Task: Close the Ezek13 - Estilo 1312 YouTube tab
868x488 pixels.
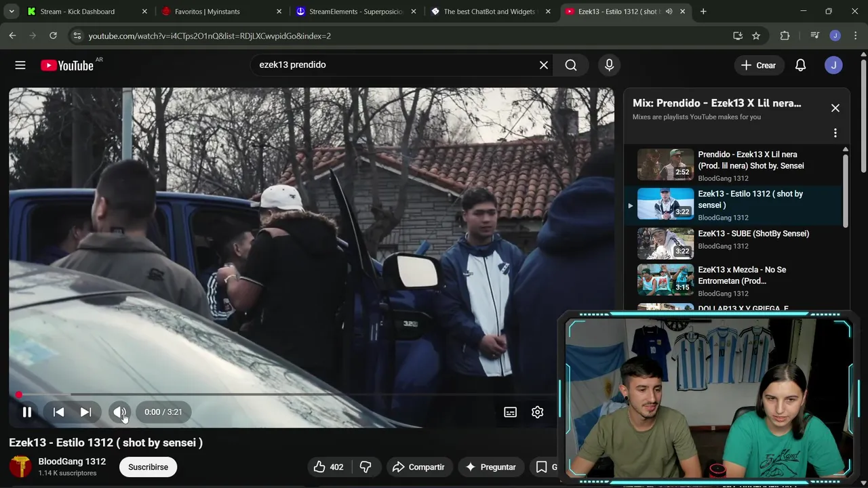Action: click(683, 12)
